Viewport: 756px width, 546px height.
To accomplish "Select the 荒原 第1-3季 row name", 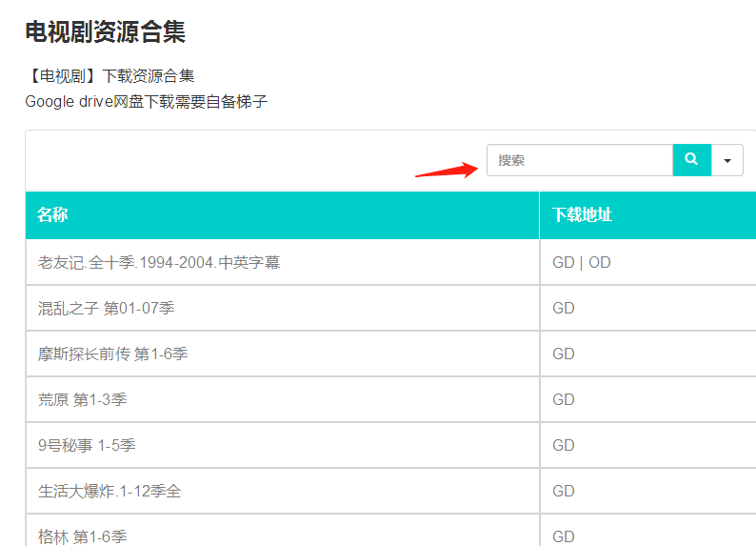I will [83, 400].
